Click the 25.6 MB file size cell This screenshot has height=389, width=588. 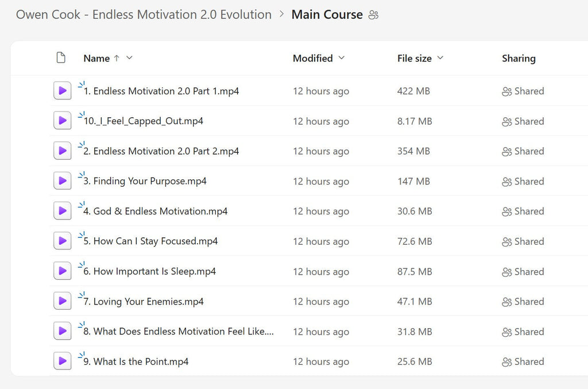tap(415, 361)
